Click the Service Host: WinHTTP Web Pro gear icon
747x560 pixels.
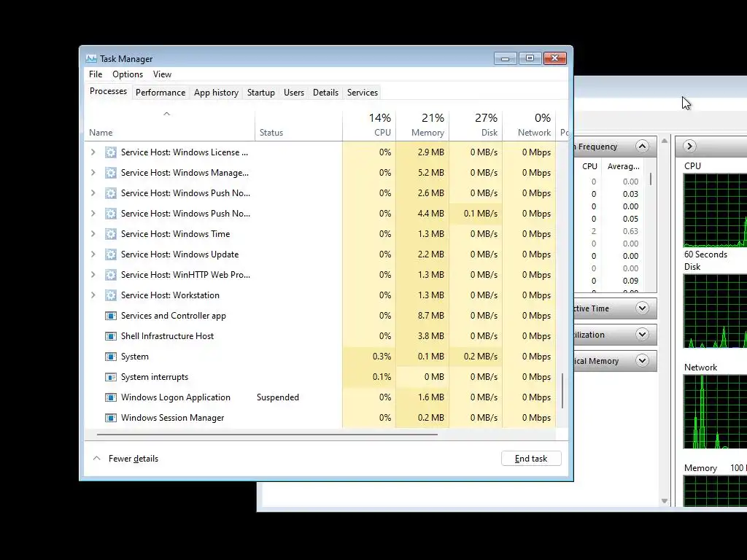(111, 275)
